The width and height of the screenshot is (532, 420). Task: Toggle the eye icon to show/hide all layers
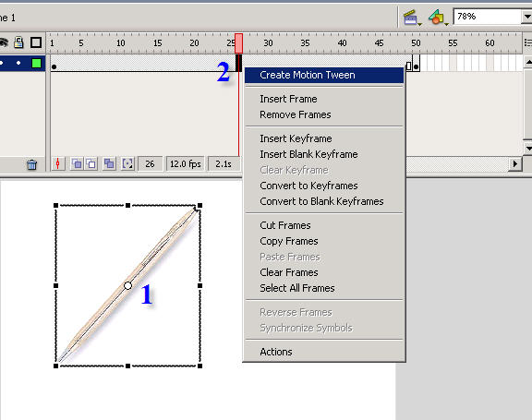pyautogui.click(x=4, y=42)
